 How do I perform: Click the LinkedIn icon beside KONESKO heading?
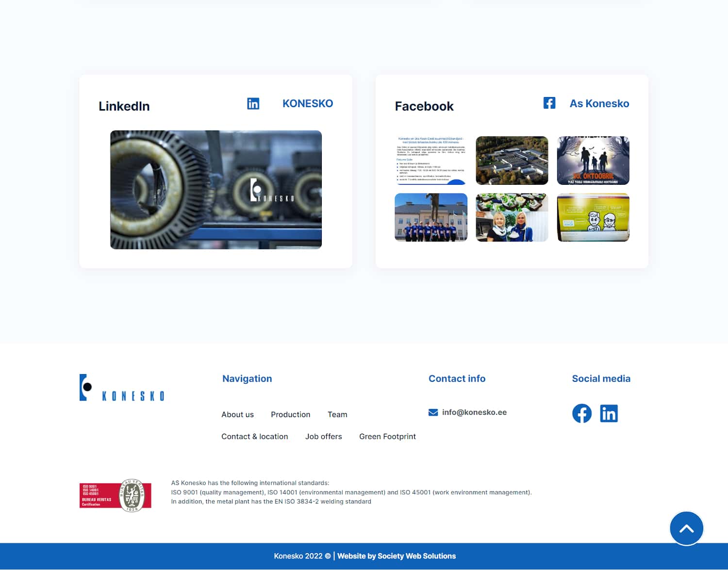click(253, 103)
